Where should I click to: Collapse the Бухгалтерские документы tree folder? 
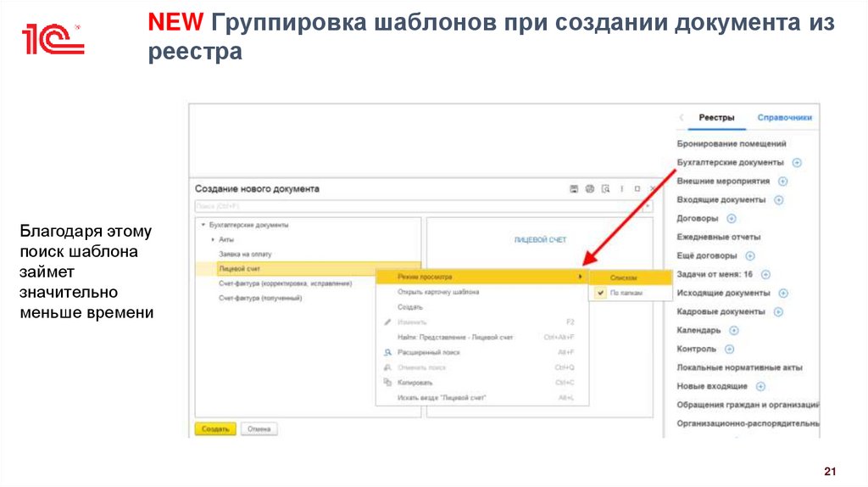click(x=203, y=225)
